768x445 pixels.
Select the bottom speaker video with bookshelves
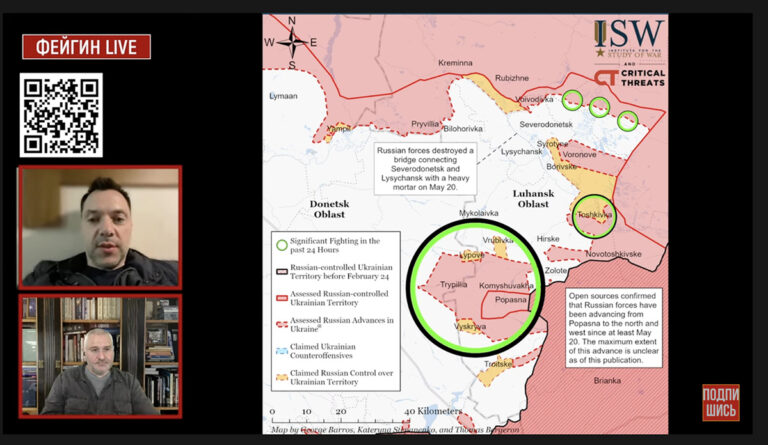tap(100, 355)
